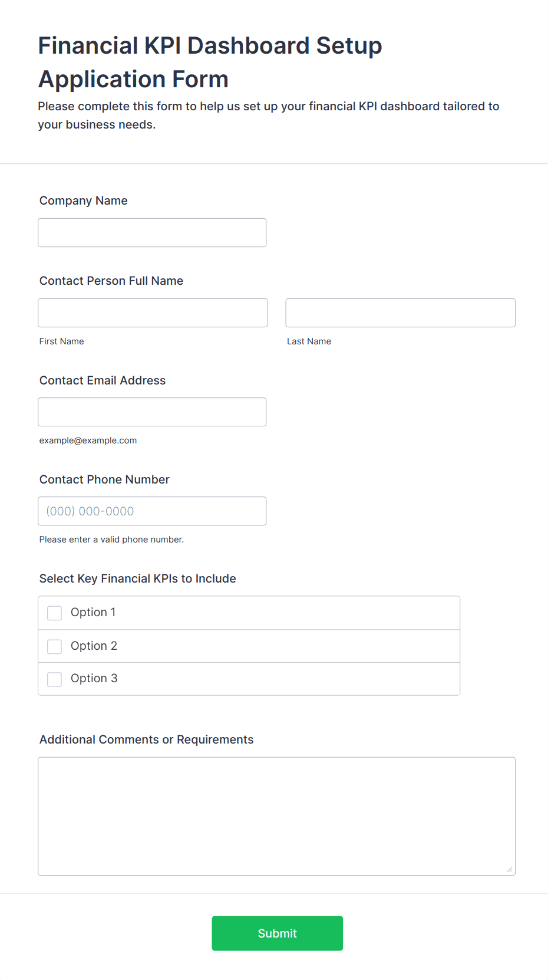Focus the First Name input box
Screen dimensions: 548x980
click(153, 313)
